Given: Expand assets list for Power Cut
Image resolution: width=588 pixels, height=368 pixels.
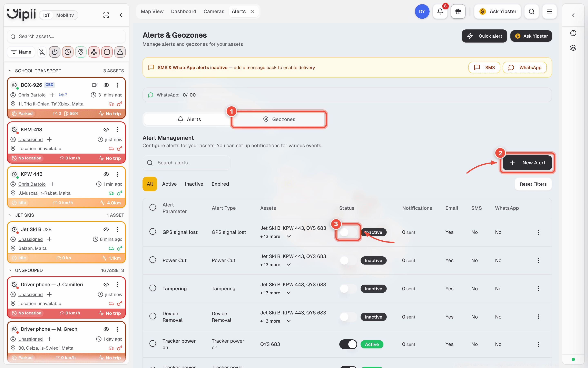Looking at the screenshot, I should [289, 265].
